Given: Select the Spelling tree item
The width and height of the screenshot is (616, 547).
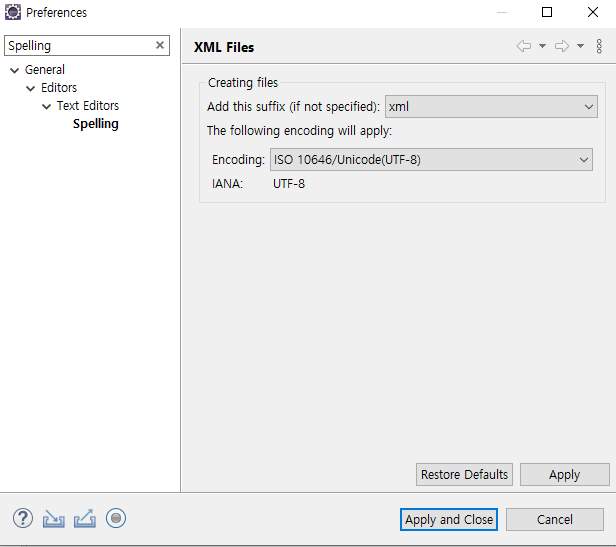Looking at the screenshot, I should 95,124.
